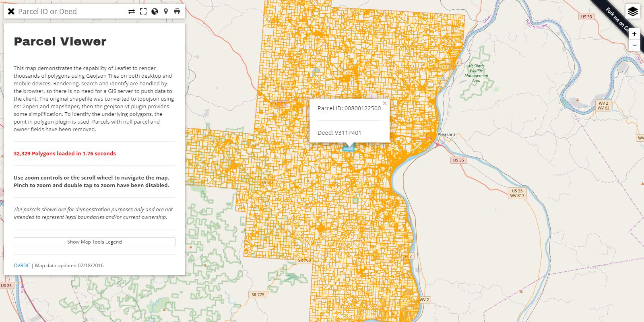Click the Parcel ID or Deed search field
Image resolution: width=644 pixels, height=322 pixels.
tap(70, 12)
